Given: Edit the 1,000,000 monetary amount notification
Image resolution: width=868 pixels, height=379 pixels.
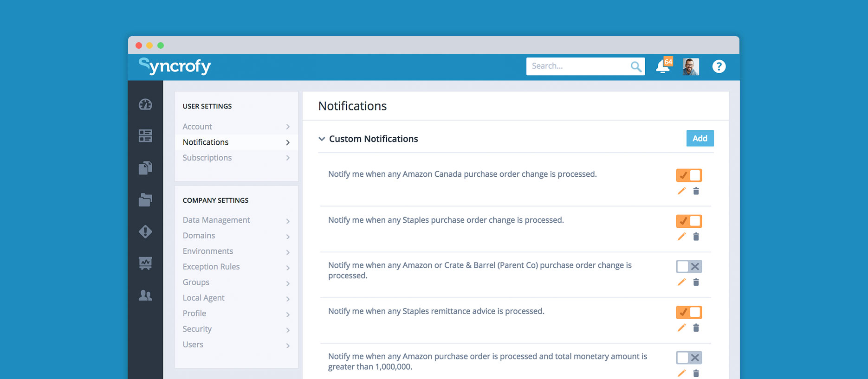Looking at the screenshot, I should coord(681,373).
